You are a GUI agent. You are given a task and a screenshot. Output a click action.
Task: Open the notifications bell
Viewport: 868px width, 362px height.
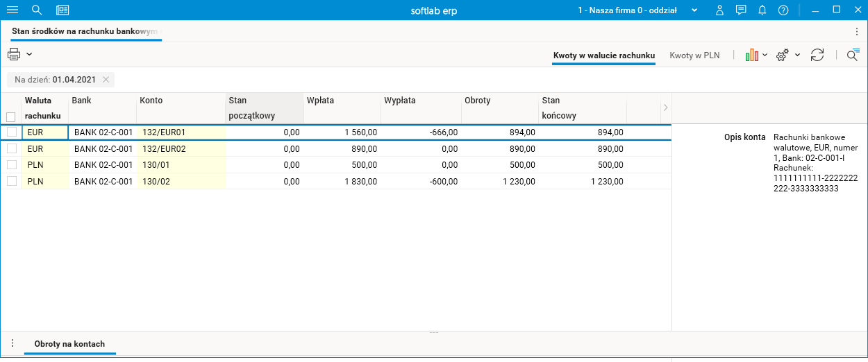[762, 10]
